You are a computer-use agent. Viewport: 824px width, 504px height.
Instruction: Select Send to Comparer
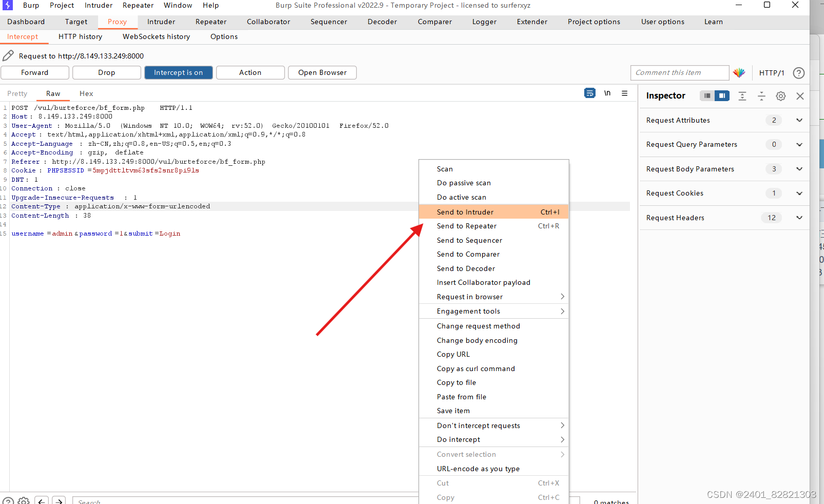tap(494, 254)
